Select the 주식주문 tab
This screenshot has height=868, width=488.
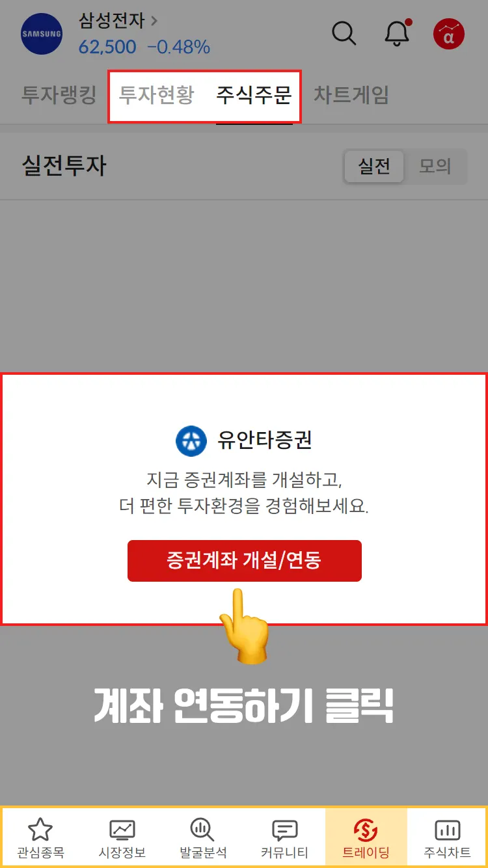point(254,95)
